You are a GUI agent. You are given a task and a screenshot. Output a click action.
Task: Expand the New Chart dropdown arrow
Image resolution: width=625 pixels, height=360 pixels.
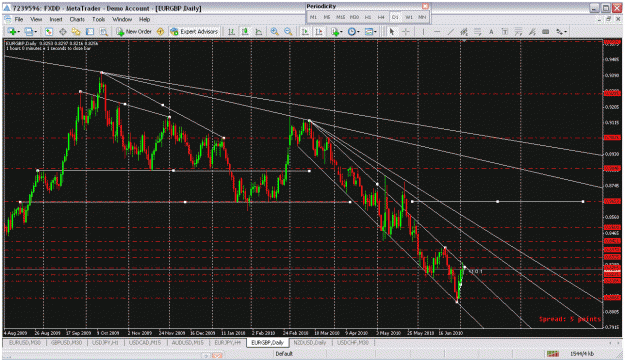tap(19, 32)
